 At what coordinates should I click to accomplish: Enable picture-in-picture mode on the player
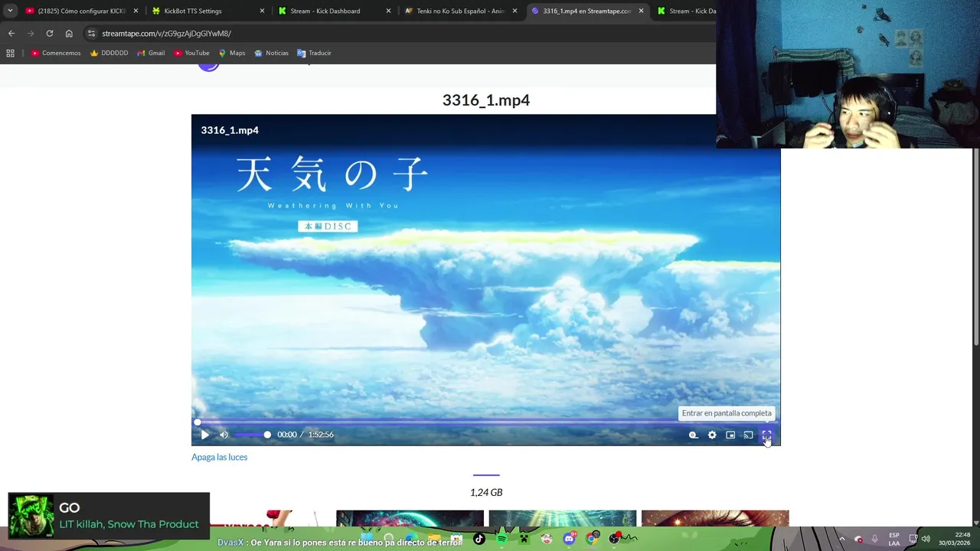coord(730,435)
